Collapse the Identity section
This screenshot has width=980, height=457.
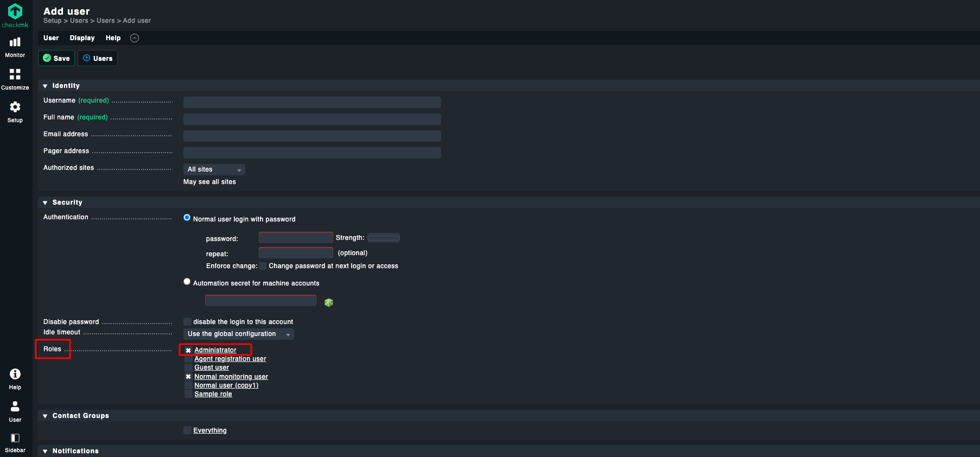(45, 86)
